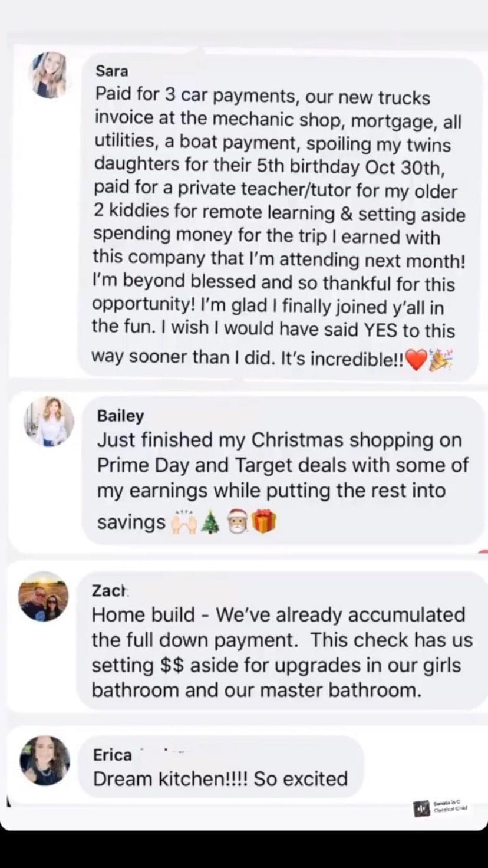Tap the raised hands emoji in Bailey's comment

pos(183,522)
